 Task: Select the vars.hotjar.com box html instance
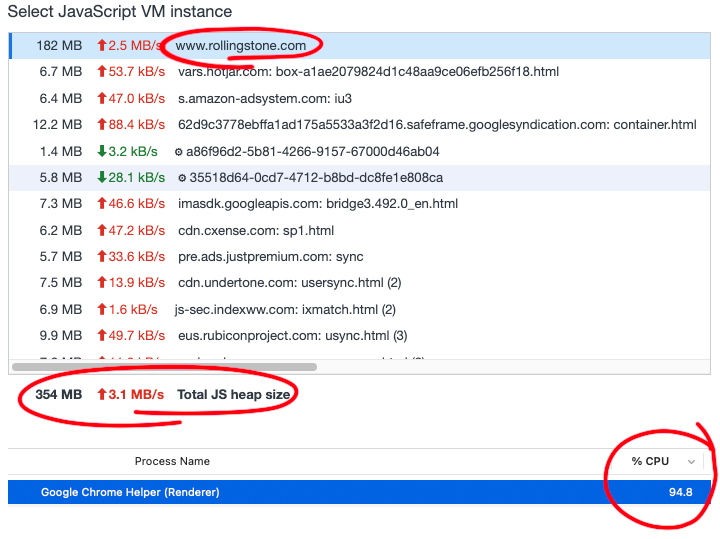point(360,72)
